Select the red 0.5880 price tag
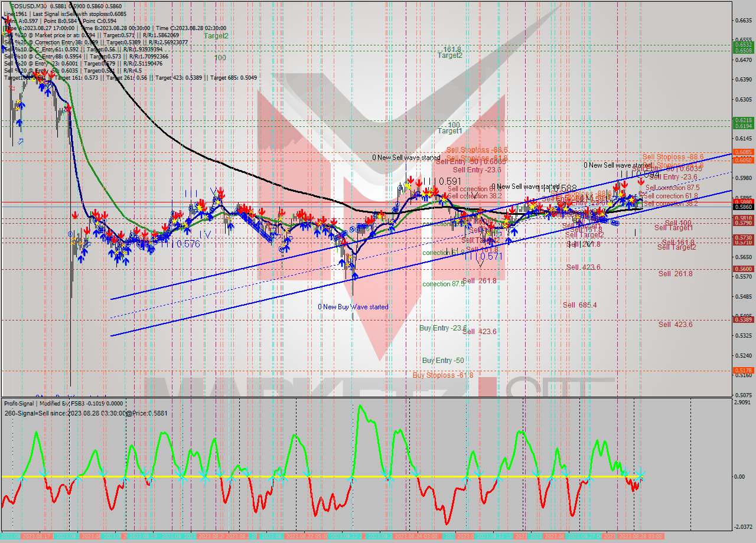The height and width of the screenshot is (543, 756). coord(742,202)
